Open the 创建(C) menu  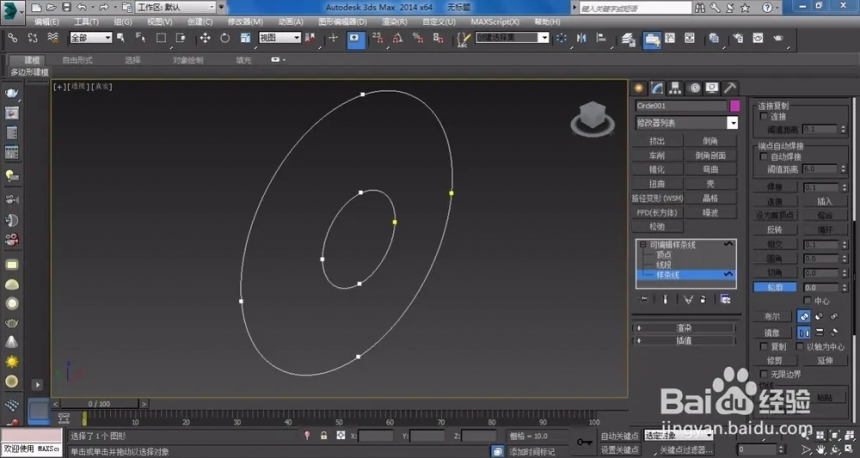pos(200,22)
